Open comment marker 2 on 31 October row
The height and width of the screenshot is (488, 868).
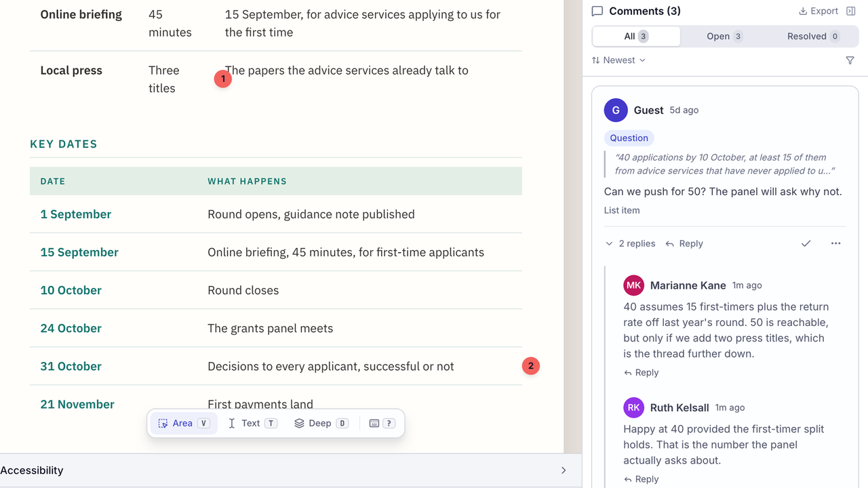pyautogui.click(x=530, y=366)
